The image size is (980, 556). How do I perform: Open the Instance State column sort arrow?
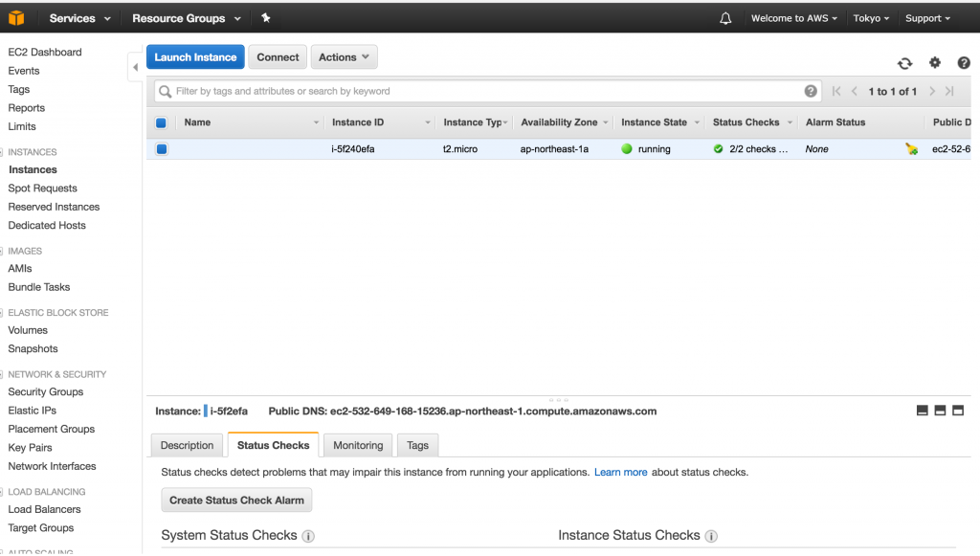click(697, 122)
